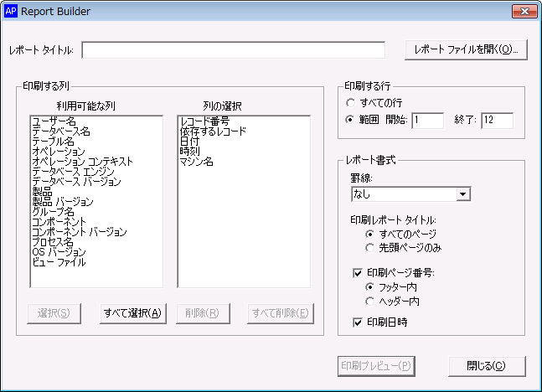Click the レポート タイトル text field
The image size is (542, 392).
tap(233, 50)
